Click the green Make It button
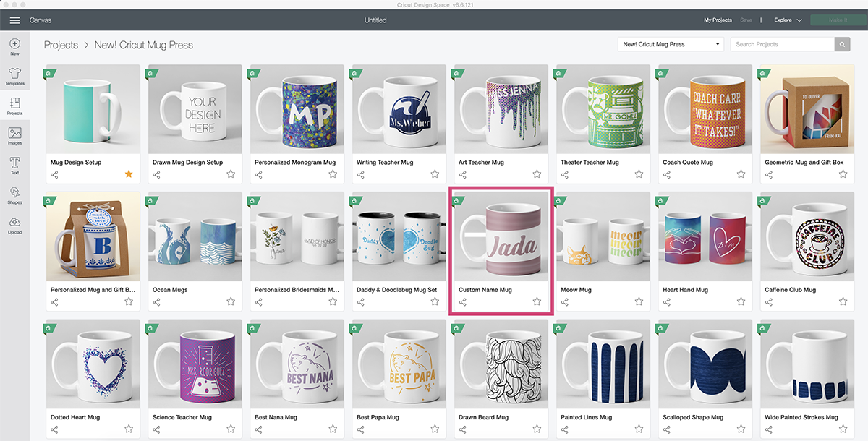Screen dimensions: 868x441 (x=838, y=20)
